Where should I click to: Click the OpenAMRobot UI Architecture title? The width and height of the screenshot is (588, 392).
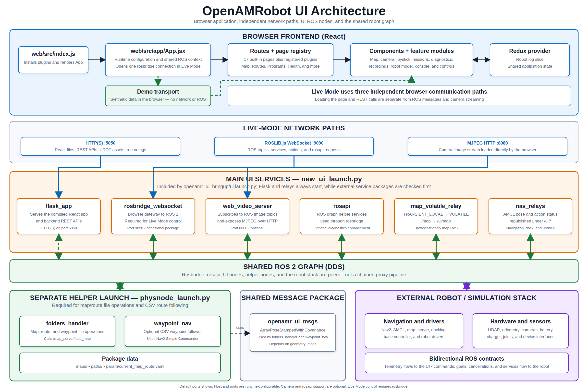point(294,11)
